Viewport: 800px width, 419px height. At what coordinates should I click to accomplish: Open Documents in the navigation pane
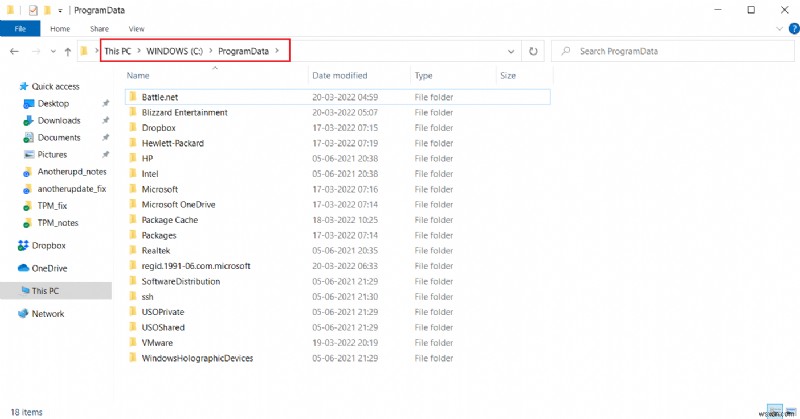tap(59, 137)
